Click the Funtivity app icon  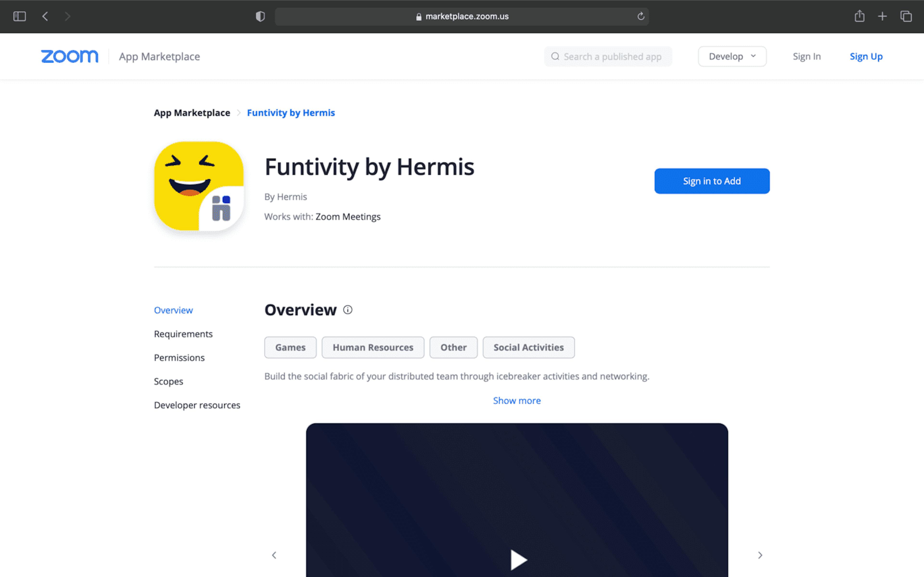click(199, 186)
